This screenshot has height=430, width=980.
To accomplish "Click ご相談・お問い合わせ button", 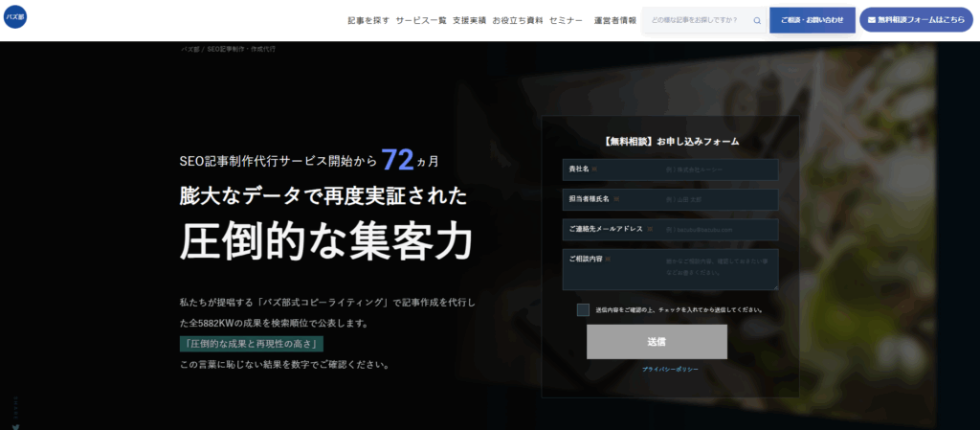I will (812, 20).
